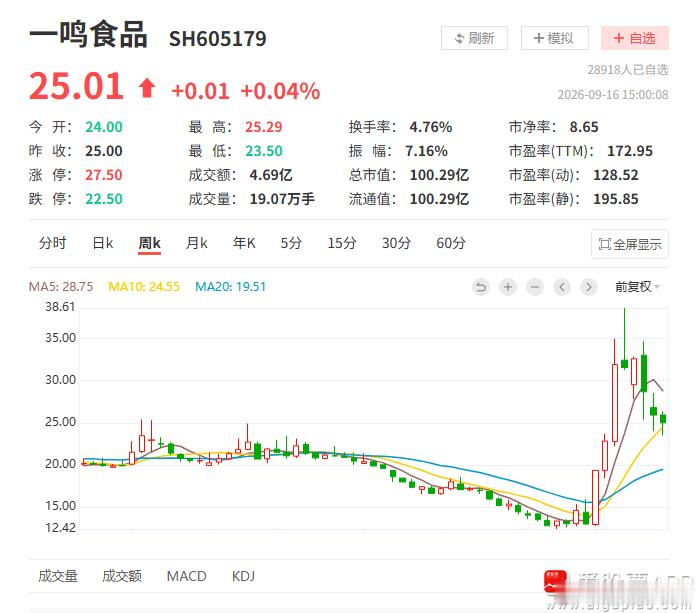Screen dimensions: 698x613
Task: Click 成交额 value 4.69亿
Action: point(271,175)
